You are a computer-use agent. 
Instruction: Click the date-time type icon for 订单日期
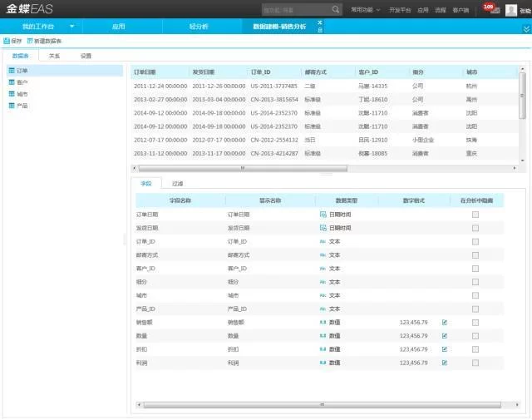point(323,214)
